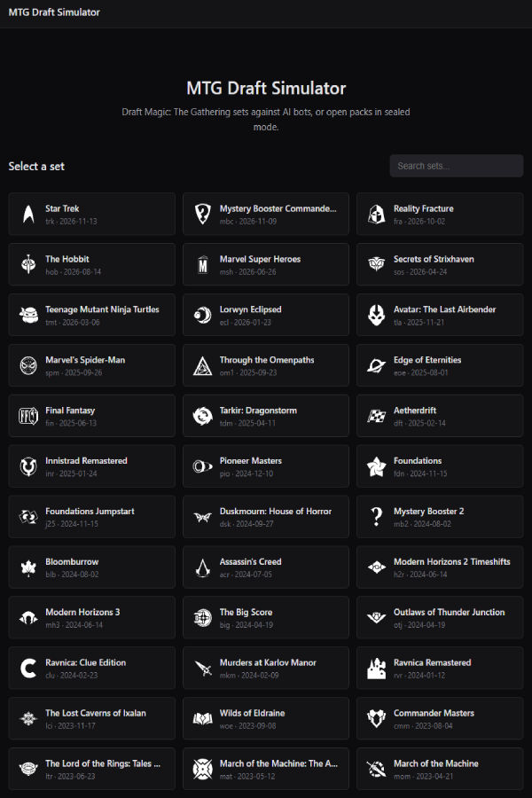
Task: Click the 'blb · 2024-08-02' release text
Action: click(72, 574)
